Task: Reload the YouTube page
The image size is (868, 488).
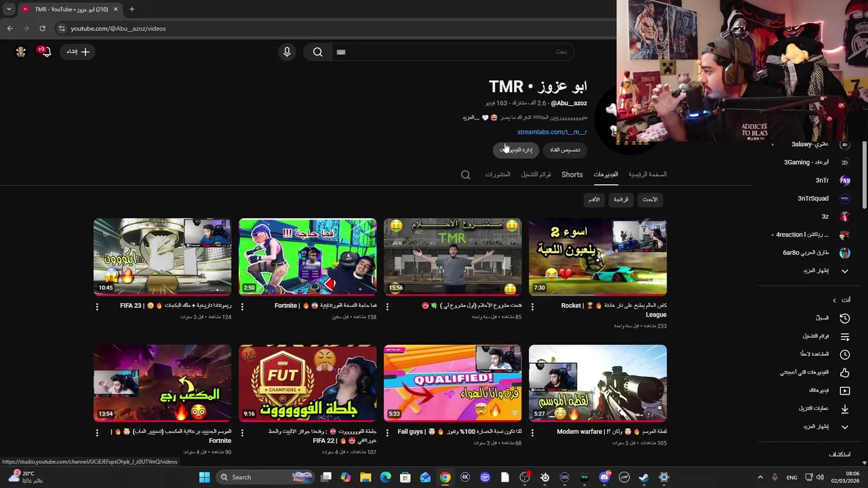Action: pyautogui.click(x=42, y=28)
